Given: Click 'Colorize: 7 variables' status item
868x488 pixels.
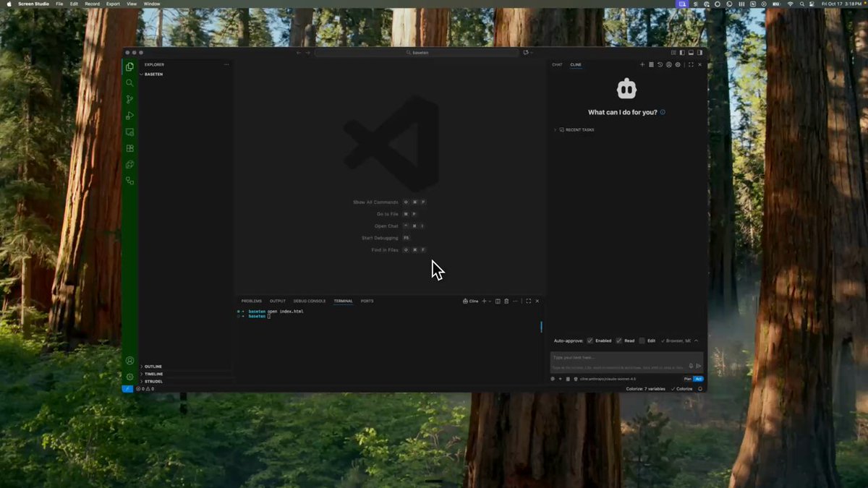Looking at the screenshot, I should click(x=646, y=389).
